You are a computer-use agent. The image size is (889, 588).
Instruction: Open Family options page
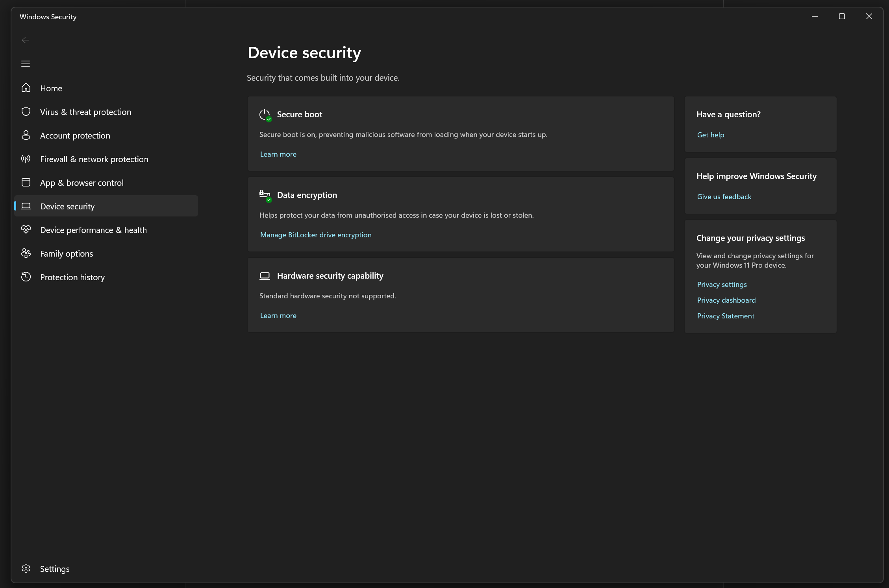pyautogui.click(x=106, y=253)
